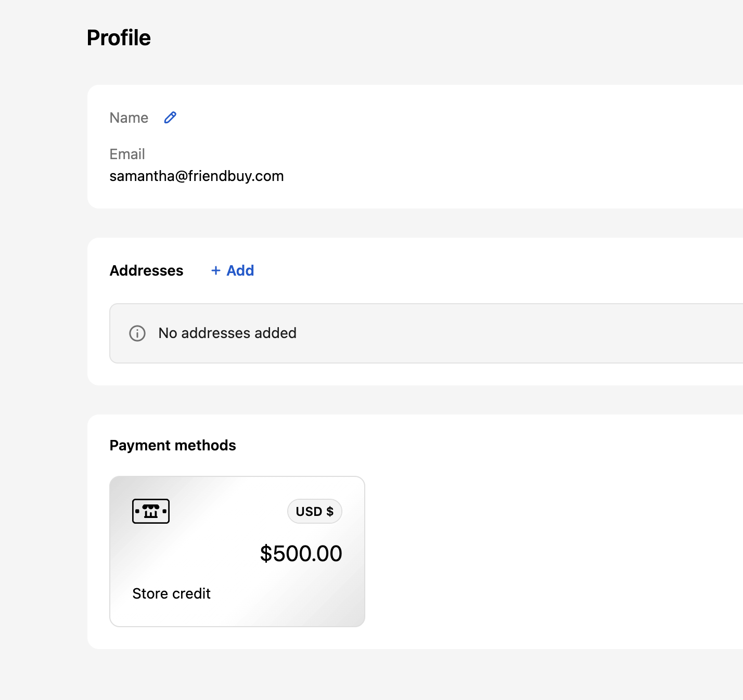The height and width of the screenshot is (700, 743).
Task: Click empty space right of the Add link
Action: point(468,270)
